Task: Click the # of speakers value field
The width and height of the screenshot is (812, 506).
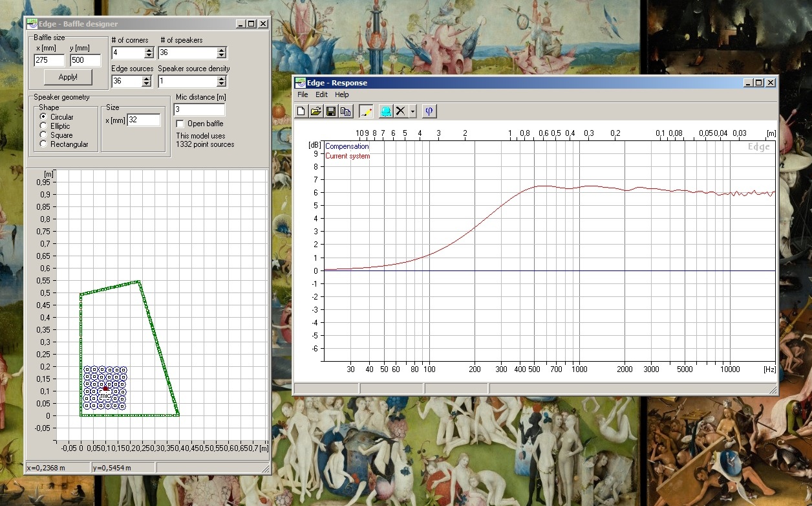Action: [x=188, y=53]
